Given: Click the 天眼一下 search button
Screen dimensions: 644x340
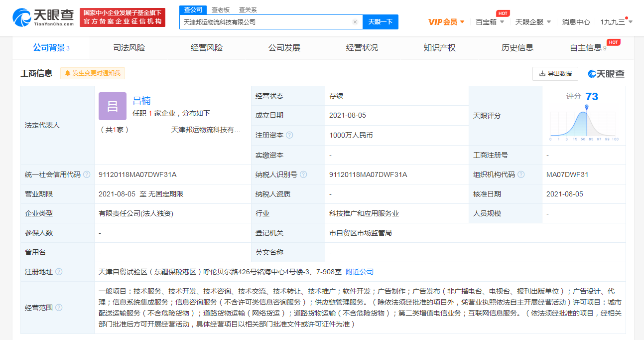Looking at the screenshot, I should [381, 22].
